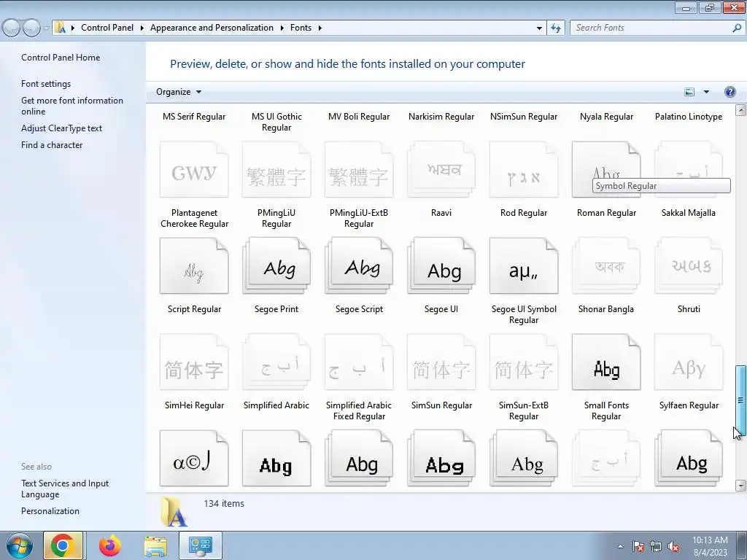Viewport: 747px width, 560px height.
Task: Expand the arrow after Fonts breadcrumb
Action: (x=320, y=28)
